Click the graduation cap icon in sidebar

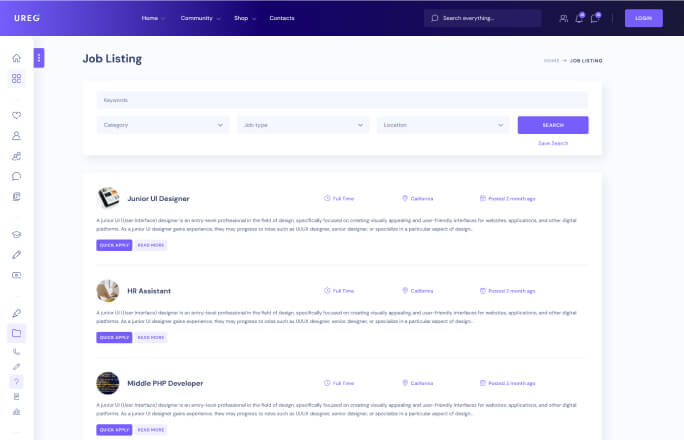(x=16, y=234)
